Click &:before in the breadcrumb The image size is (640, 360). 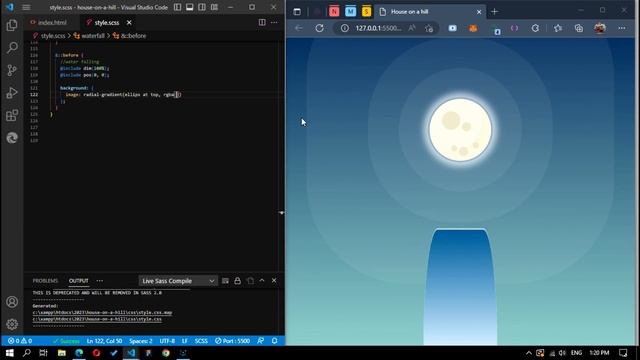[133, 36]
